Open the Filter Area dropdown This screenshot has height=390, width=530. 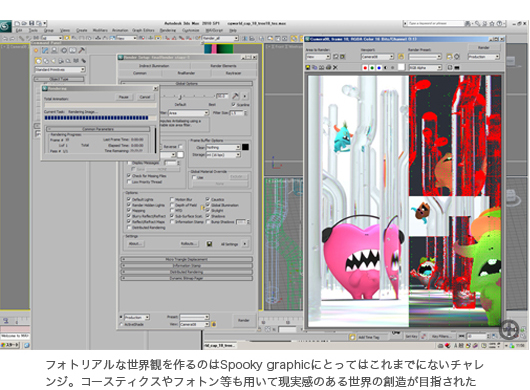click(x=188, y=113)
